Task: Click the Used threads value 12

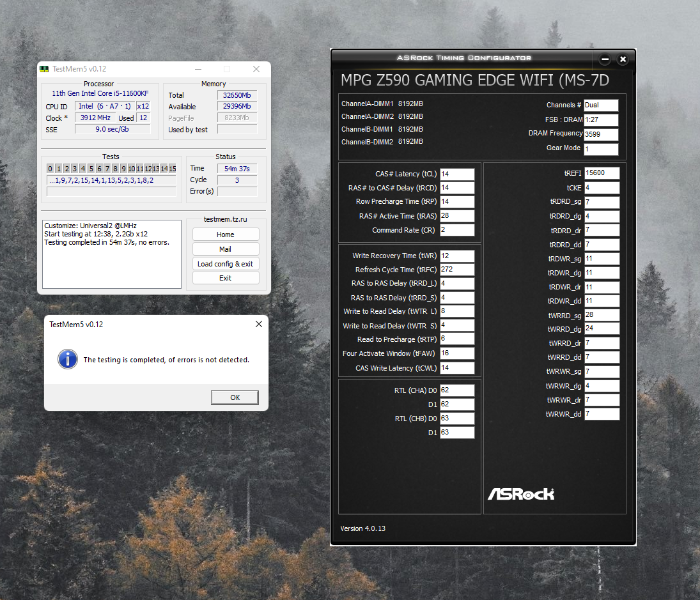Action: (143, 118)
